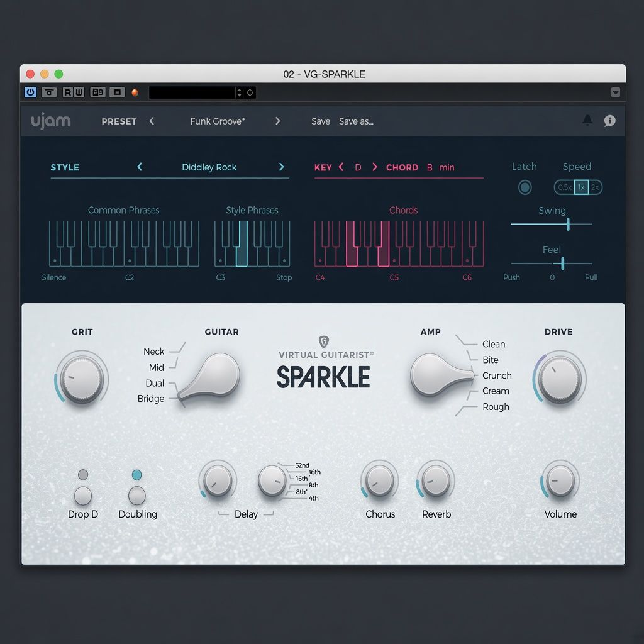The width and height of the screenshot is (644, 644).
Task: Click the copy settings icon after A/B
Action: [x=117, y=92]
